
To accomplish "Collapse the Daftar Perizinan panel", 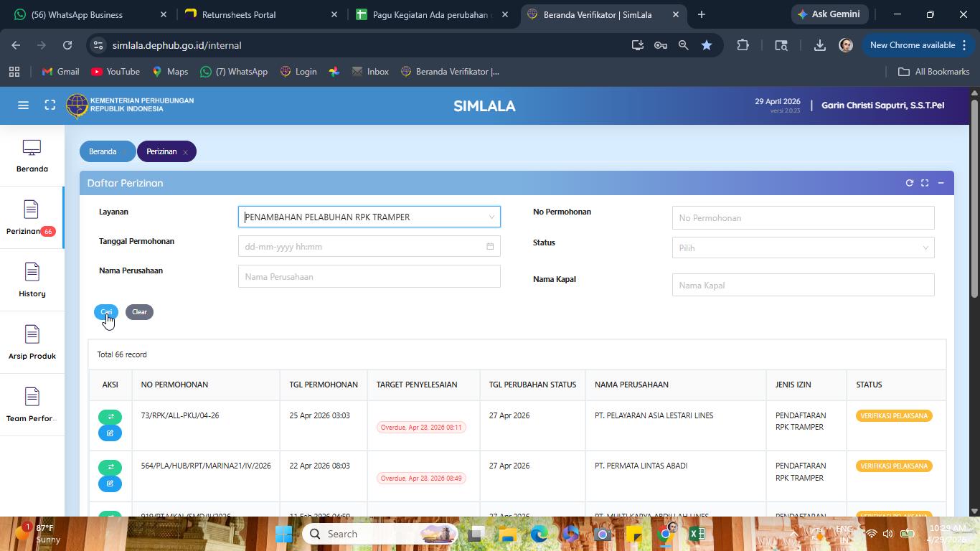I will coord(941,183).
